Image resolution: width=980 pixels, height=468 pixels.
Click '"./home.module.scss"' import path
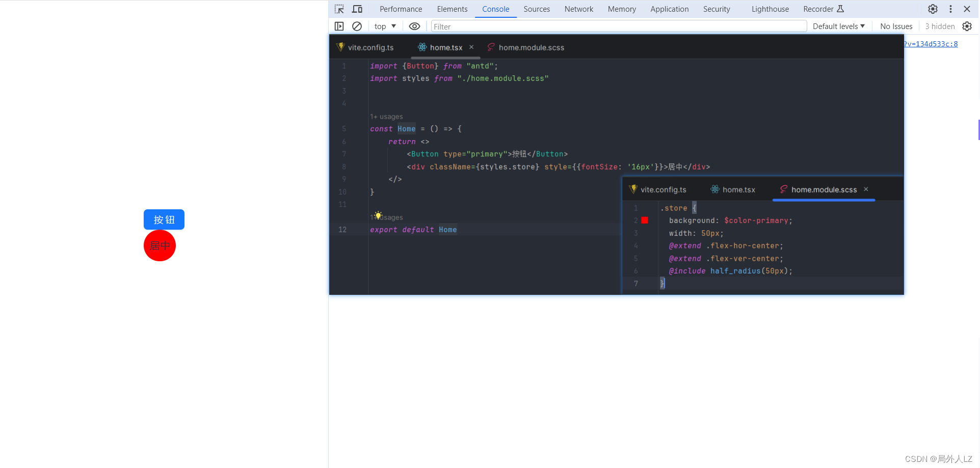tap(503, 78)
